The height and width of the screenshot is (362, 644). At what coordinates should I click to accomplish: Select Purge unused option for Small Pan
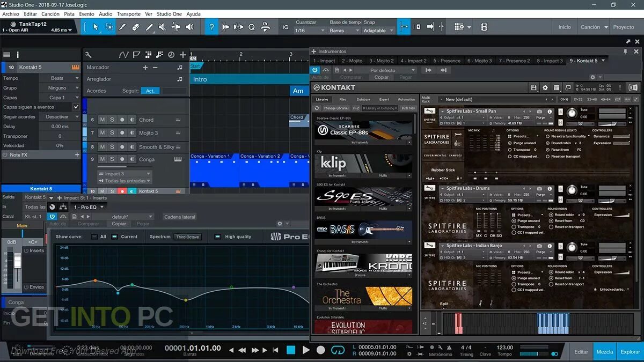point(510,143)
